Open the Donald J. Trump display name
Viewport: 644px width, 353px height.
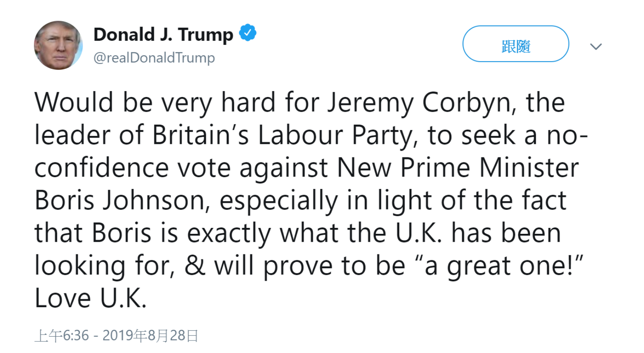tap(163, 34)
